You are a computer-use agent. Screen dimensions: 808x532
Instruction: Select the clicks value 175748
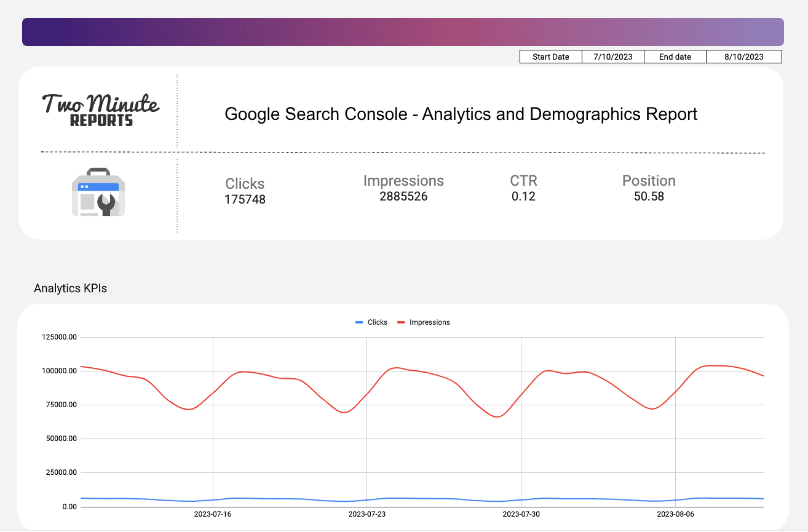[245, 199]
